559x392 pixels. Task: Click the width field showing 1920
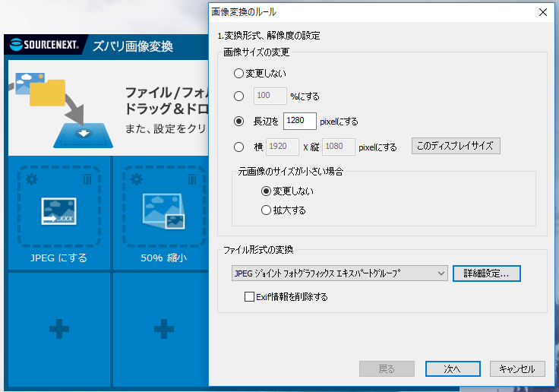(x=283, y=147)
